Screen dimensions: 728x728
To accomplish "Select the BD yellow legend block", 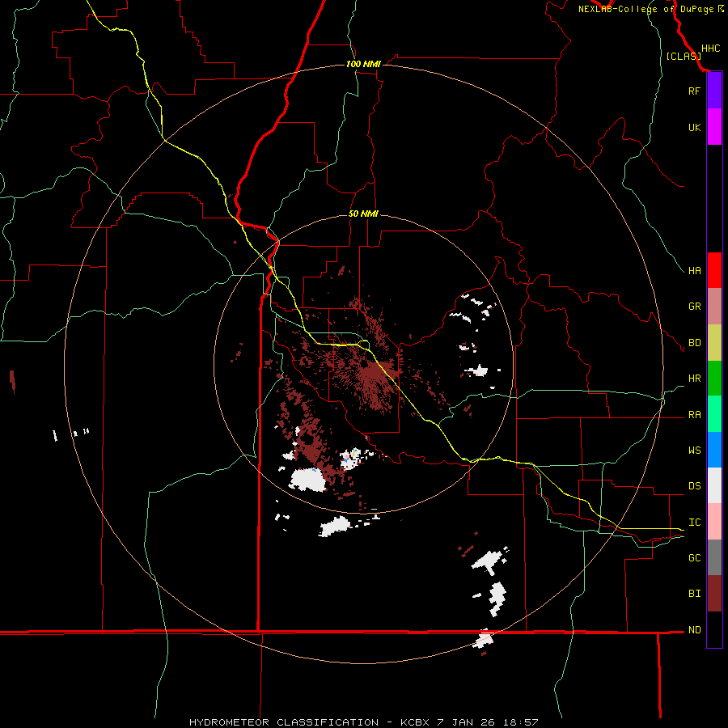I will (x=714, y=343).
